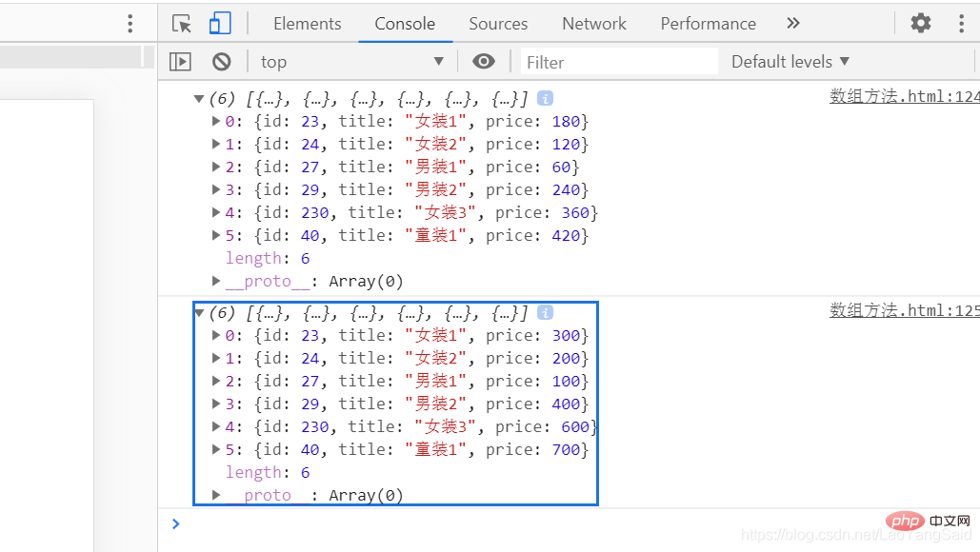Screen dimensions: 980x552
Task: Open source link 数组方法.html:124
Action: [905, 96]
